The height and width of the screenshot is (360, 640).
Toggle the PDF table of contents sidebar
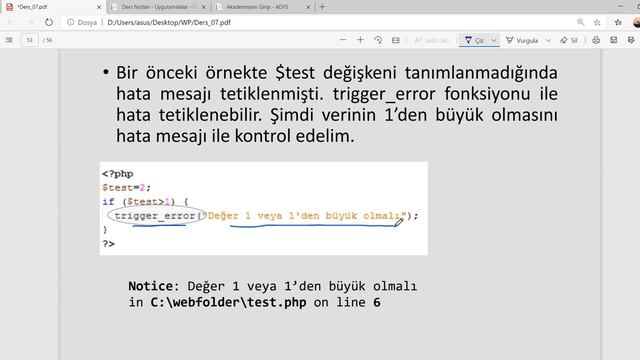[9, 40]
